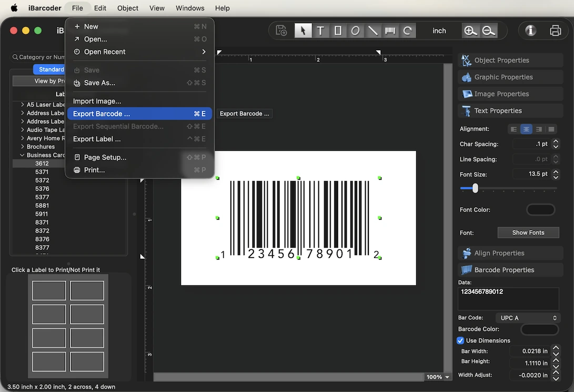Set justified text alignment

coord(551,129)
